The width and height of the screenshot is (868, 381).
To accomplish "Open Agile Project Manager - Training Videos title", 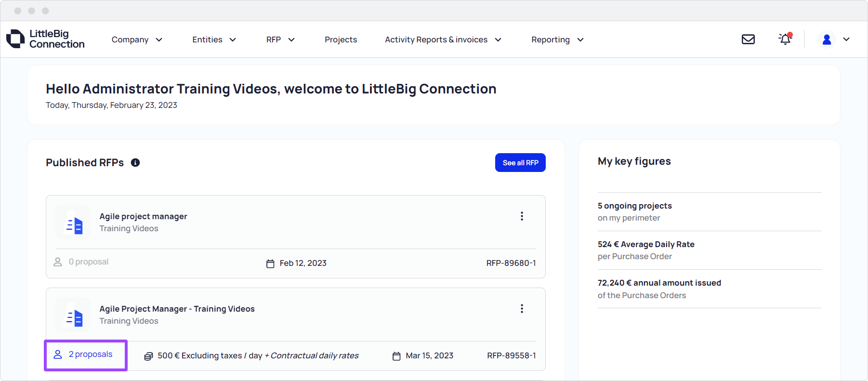I will [177, 309].
